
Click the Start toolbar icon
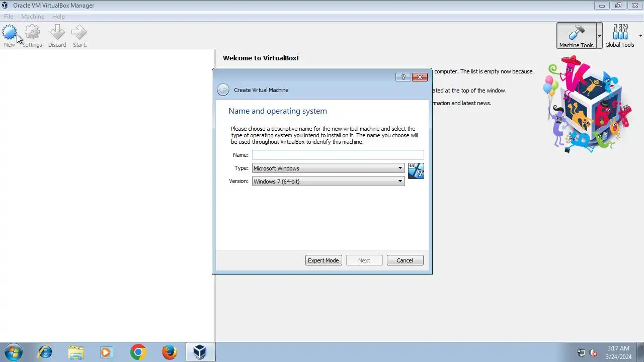[x=79, y=36]
